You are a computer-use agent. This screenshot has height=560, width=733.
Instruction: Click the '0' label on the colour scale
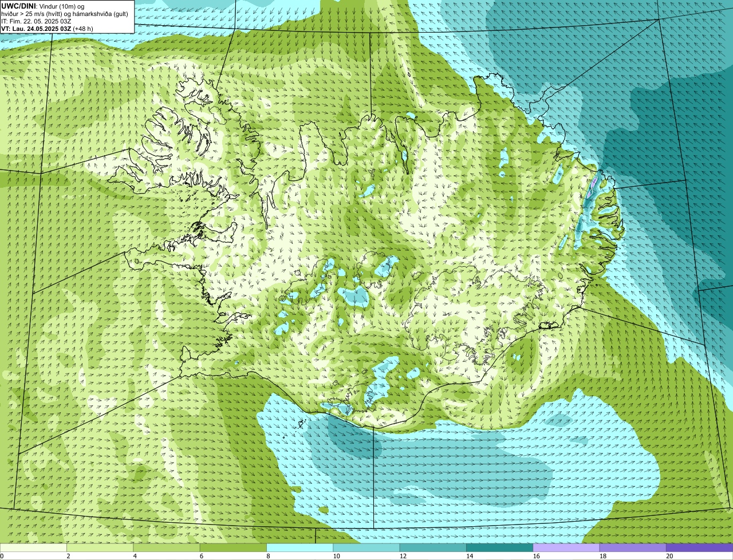2,556
